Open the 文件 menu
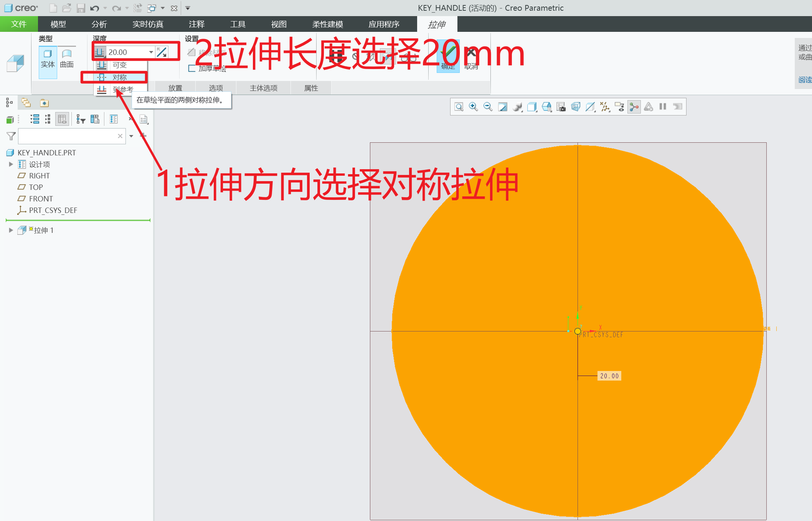Image resolution: width=812 pixels, height=521 pixels. 19,24
